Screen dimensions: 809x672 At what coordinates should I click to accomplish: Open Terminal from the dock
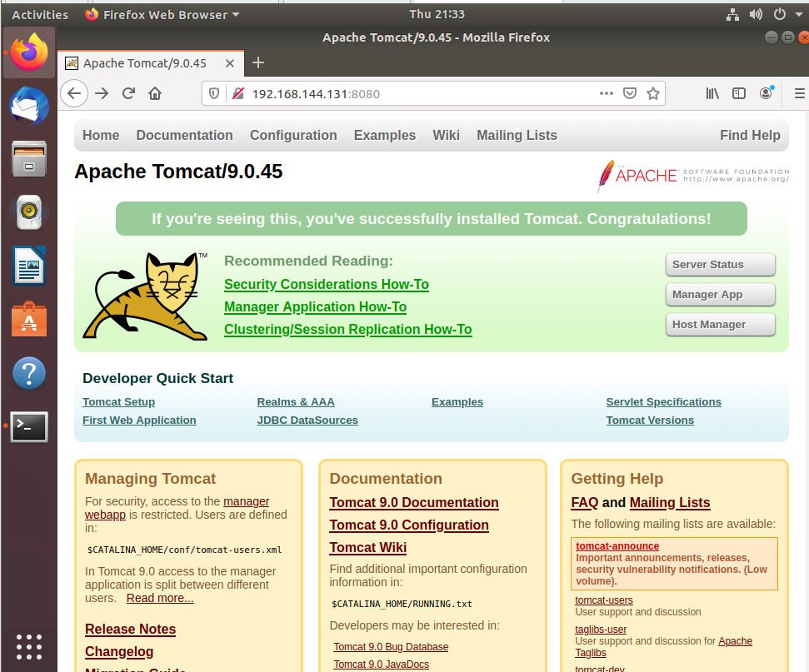coord(29,426)
